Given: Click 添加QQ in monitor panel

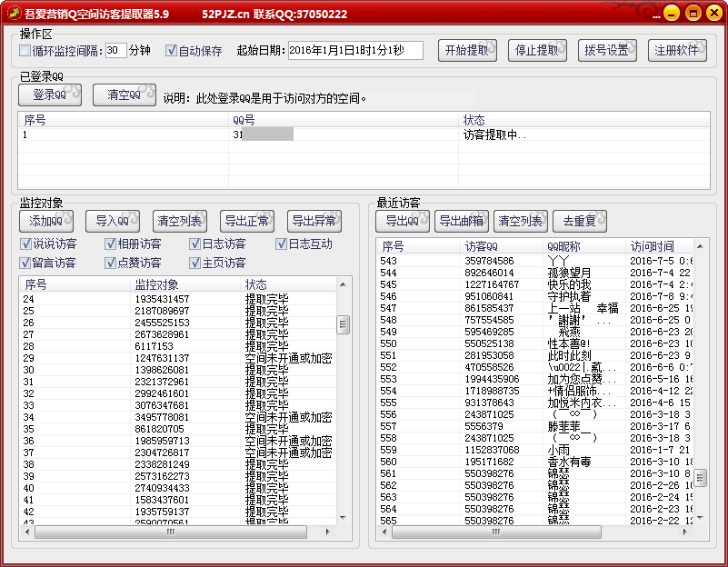Looking at the screenshot, I should click(46, 221).
